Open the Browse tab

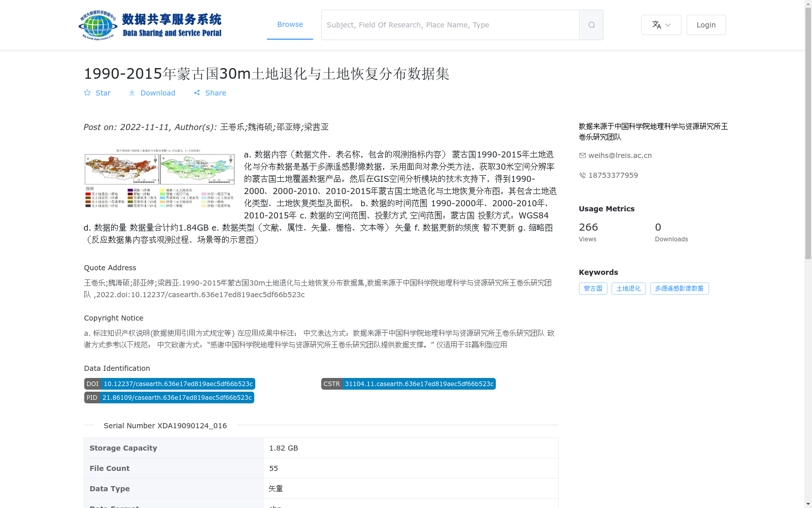(290, 24)
